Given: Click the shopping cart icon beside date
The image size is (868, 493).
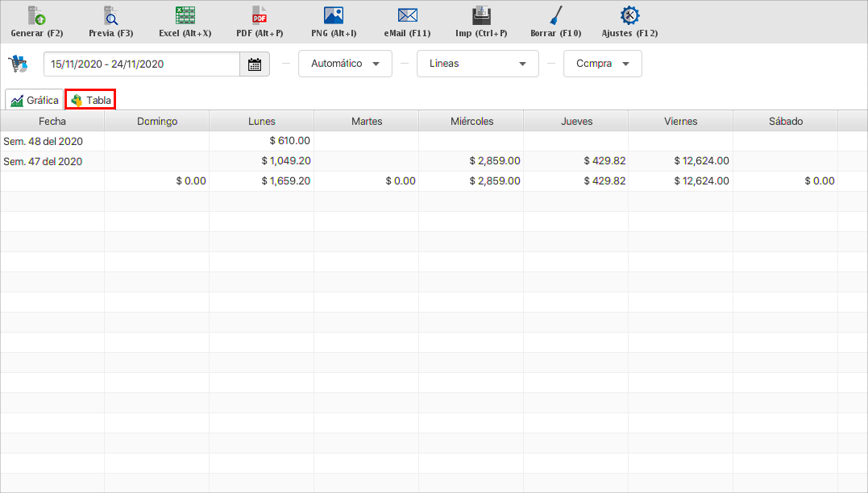Looking at the screenshot, I should (18, 64).
